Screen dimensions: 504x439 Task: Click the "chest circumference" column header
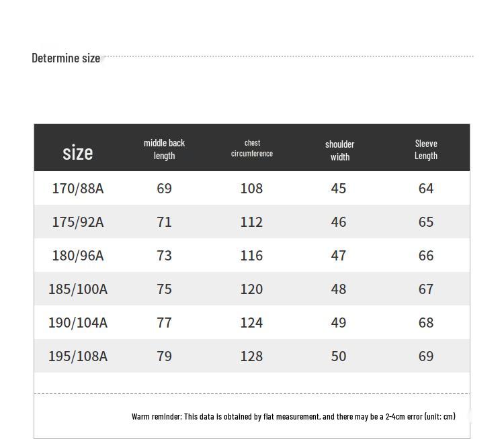click(252, 148)
